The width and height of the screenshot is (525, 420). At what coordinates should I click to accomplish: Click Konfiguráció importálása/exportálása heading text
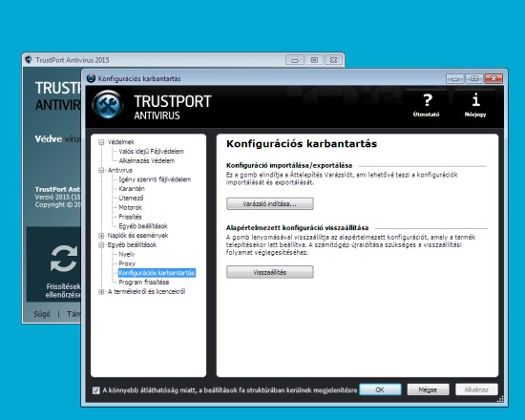[x=289, y=165]
